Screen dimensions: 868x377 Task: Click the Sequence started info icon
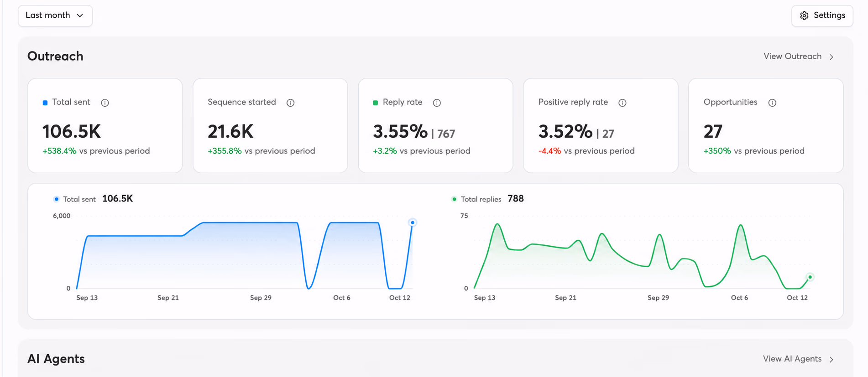pyautogui.click(x=290, y=103)
